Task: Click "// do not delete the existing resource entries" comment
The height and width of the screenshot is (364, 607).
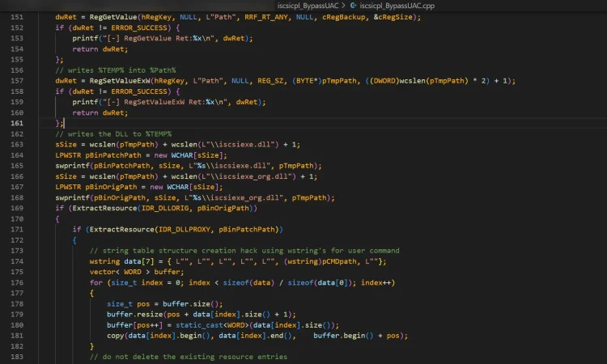Action: [x=189, y=357]
